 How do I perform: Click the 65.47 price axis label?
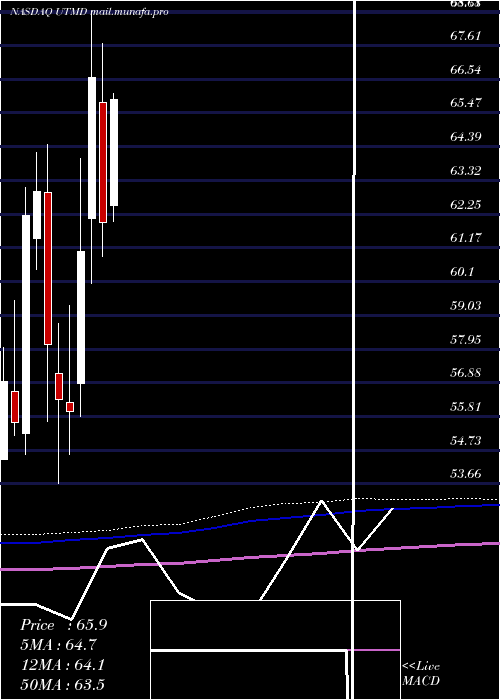[466, 103]
